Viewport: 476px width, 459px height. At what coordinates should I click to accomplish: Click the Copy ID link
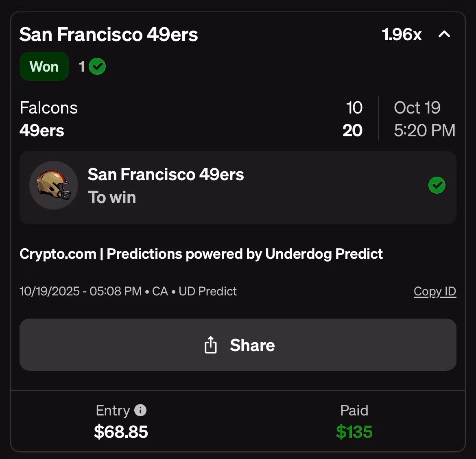pos(435,291)
